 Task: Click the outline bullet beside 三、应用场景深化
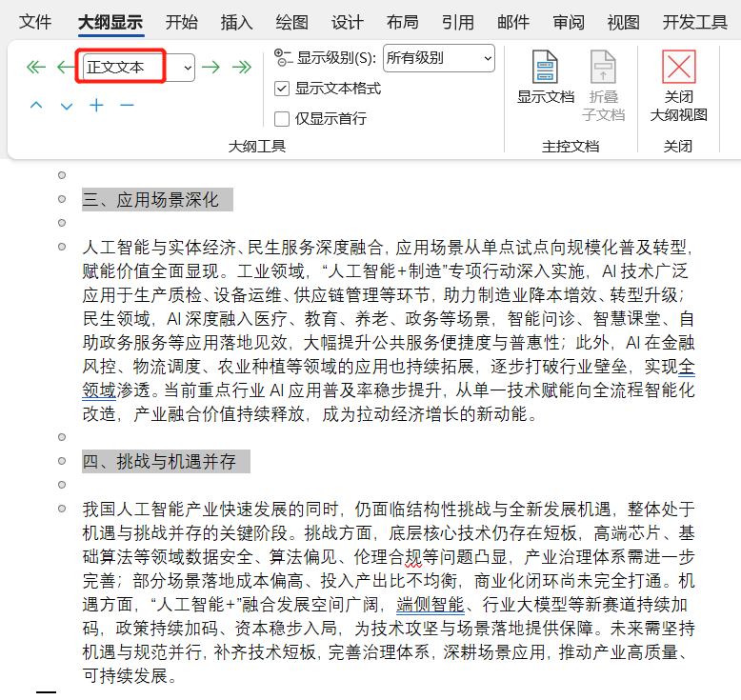(62, 199)
